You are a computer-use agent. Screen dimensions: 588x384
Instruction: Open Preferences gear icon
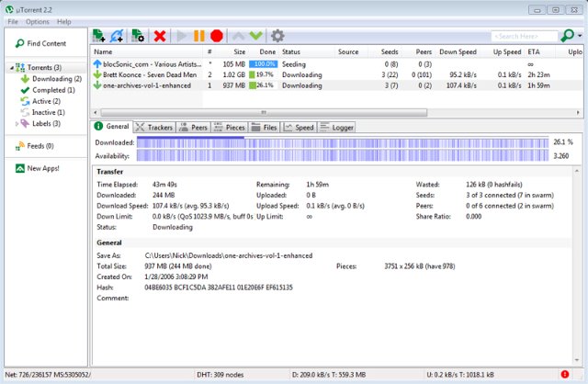point(277,36)
